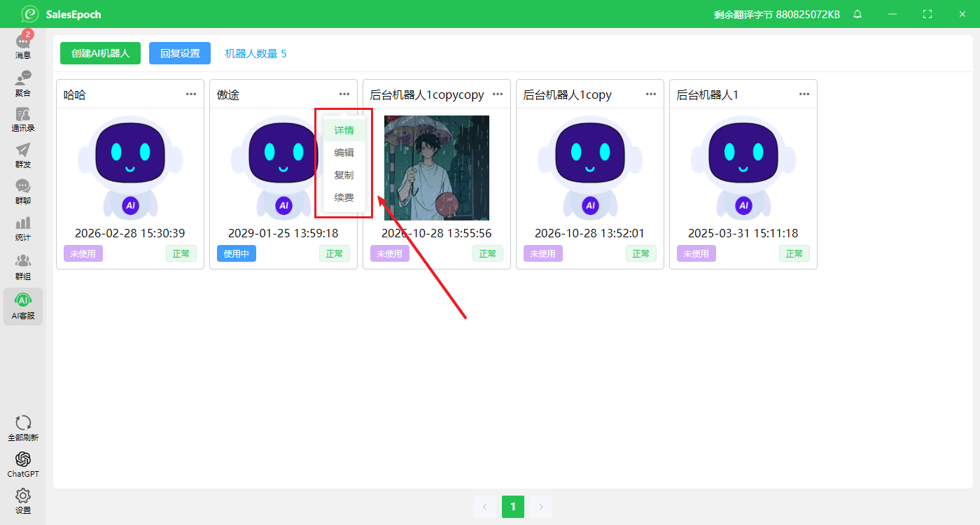Open the ChatGPT sidebar icon
Image resolution: width=980 pixels, height=525 pixels.
coord(23,464)
